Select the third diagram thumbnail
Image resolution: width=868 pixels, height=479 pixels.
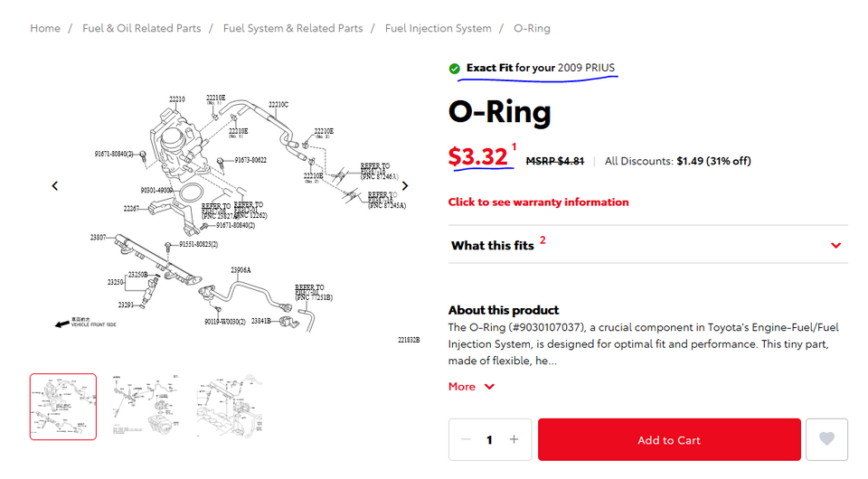point(229,407)
